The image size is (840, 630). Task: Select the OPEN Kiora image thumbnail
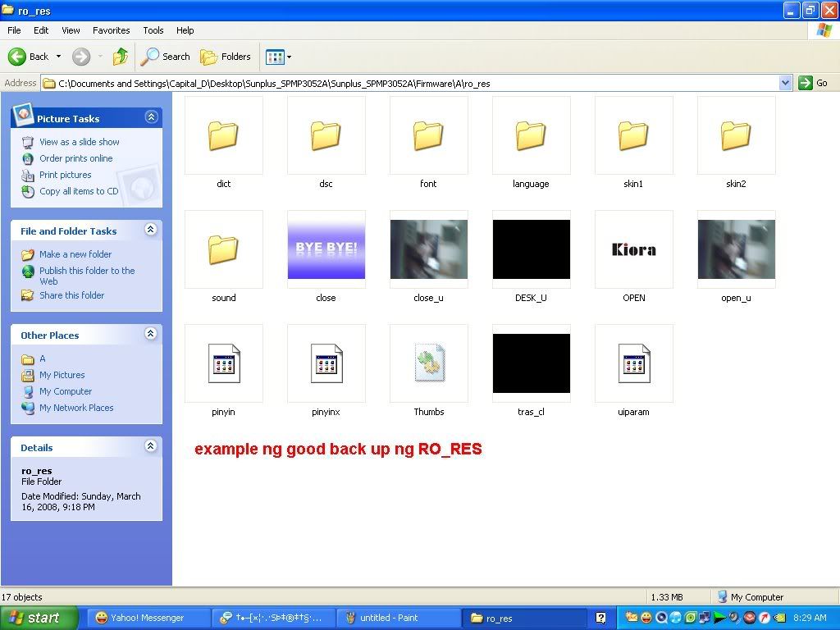tap(634, 249)
